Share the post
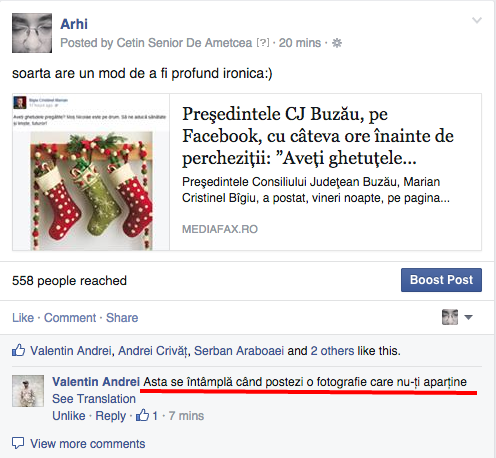The height and width of the screenshot is (458, 496). point(122,318)
